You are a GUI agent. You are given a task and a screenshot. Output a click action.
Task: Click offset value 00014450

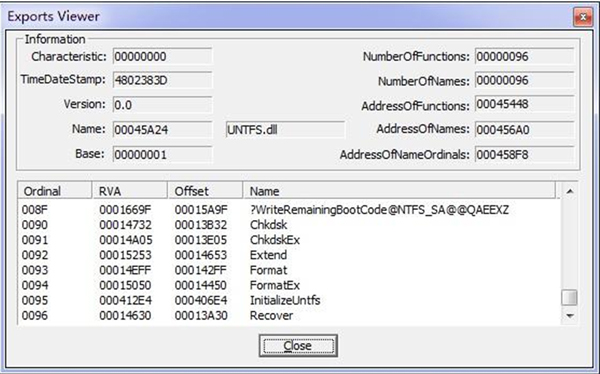201,285
